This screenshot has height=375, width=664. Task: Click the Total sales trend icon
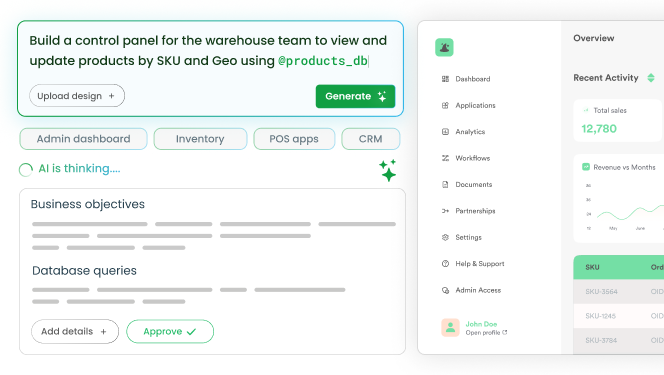[x=586, y=110]
